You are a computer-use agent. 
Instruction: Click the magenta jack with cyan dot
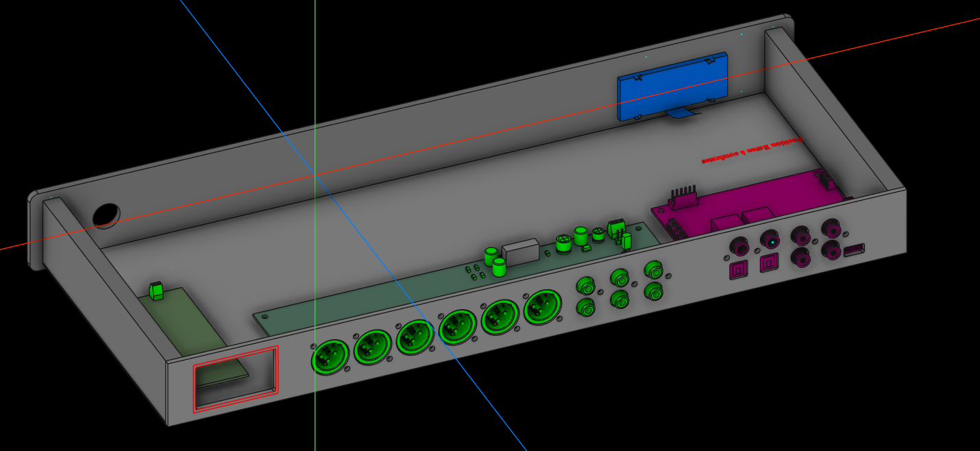click(772, 241)
